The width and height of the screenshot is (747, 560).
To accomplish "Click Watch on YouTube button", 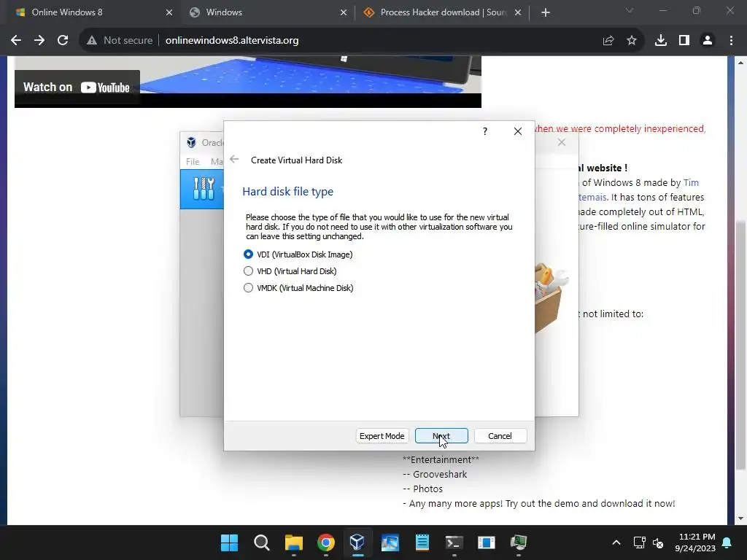I will 77,87.
